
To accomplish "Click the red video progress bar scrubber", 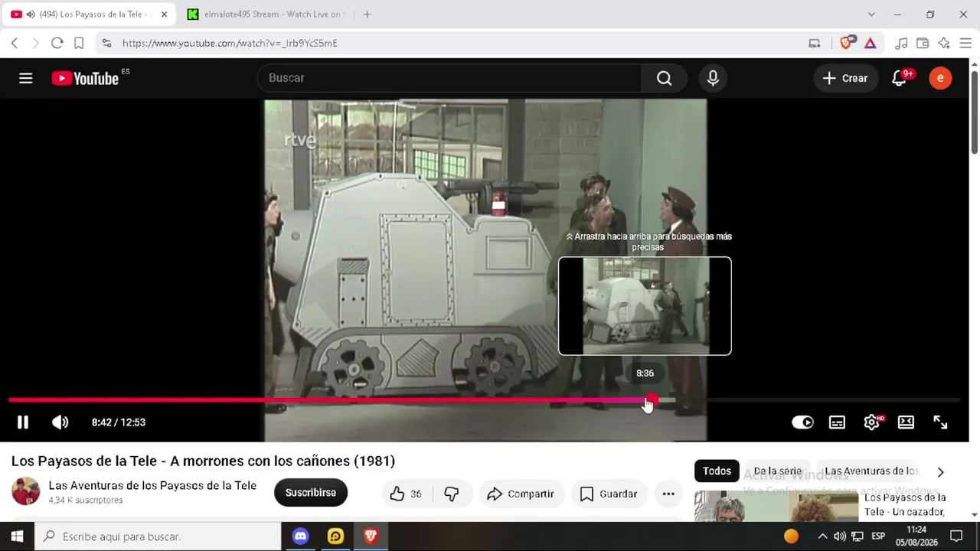I will tap(650, 400).
